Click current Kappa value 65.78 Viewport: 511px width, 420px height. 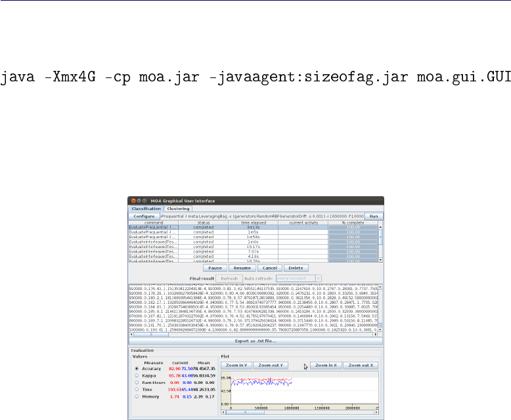tap(175, 376)
